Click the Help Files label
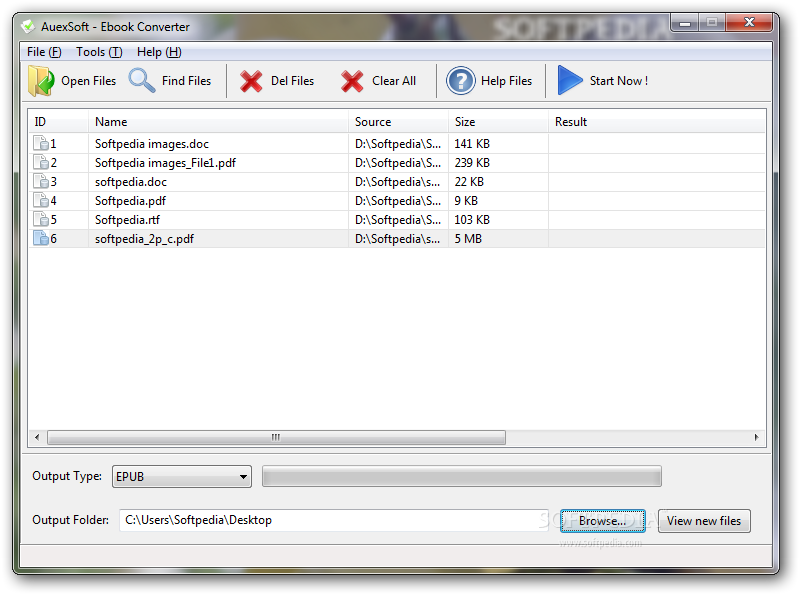The width and height of the screenshot is (800, 595). tap(507, 81)
